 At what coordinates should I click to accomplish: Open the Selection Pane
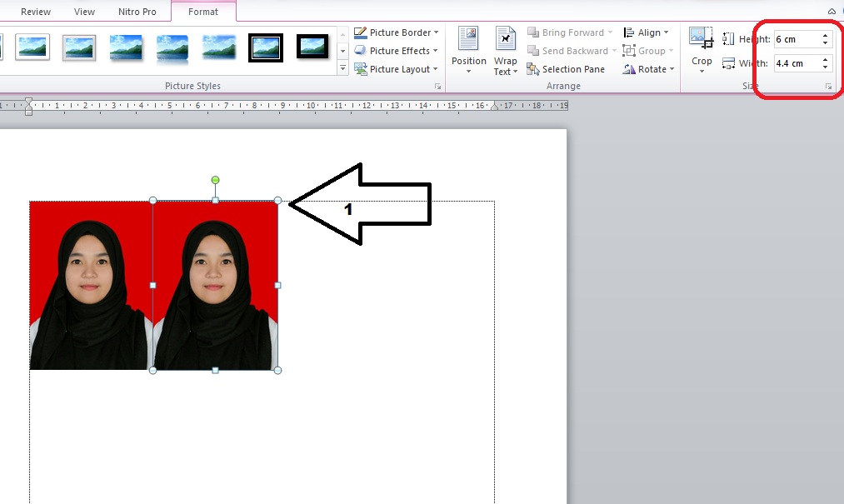click(566, 69)
